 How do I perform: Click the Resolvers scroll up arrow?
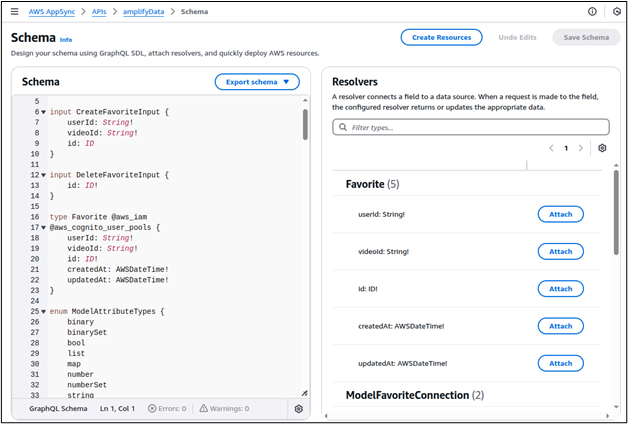(x=616, y=165)
